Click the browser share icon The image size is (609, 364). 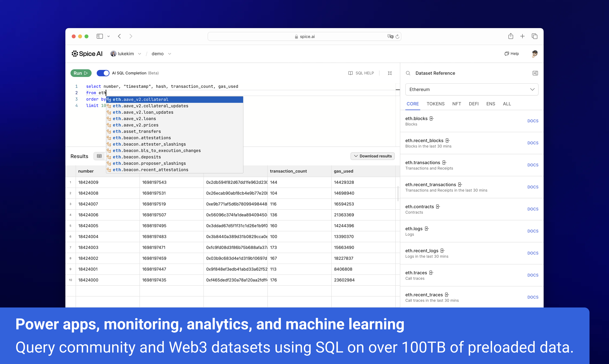tap(511, 36)
